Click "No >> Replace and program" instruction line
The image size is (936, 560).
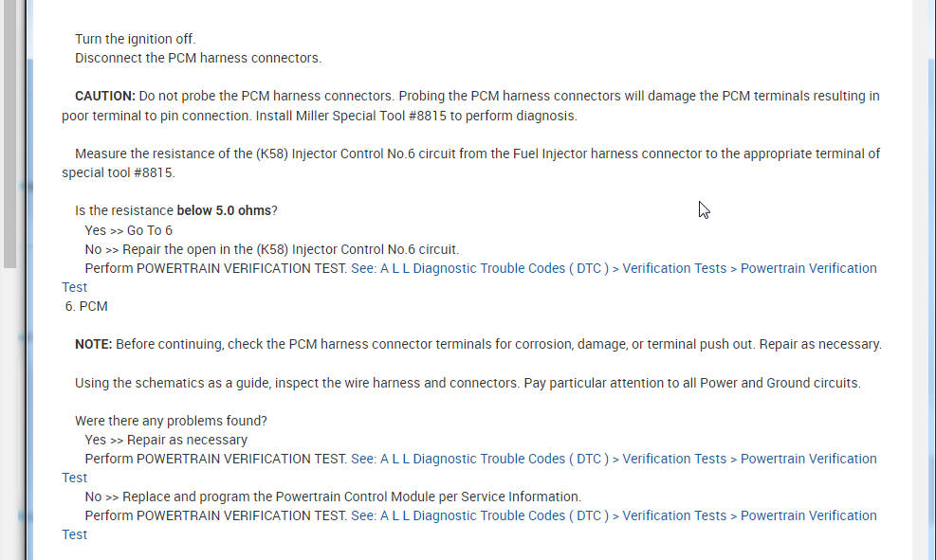332,497
